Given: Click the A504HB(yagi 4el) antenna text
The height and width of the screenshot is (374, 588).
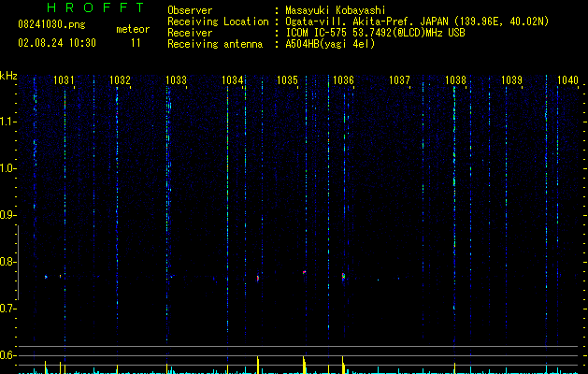Looking at the screenshot, I should tap(330, 44).
